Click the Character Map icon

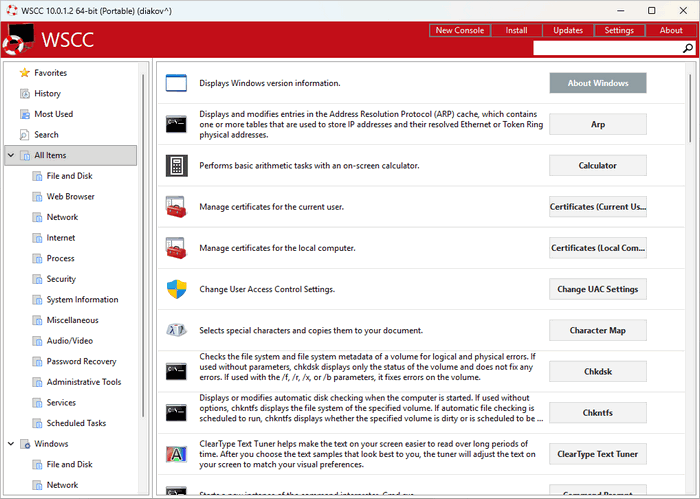177,330
